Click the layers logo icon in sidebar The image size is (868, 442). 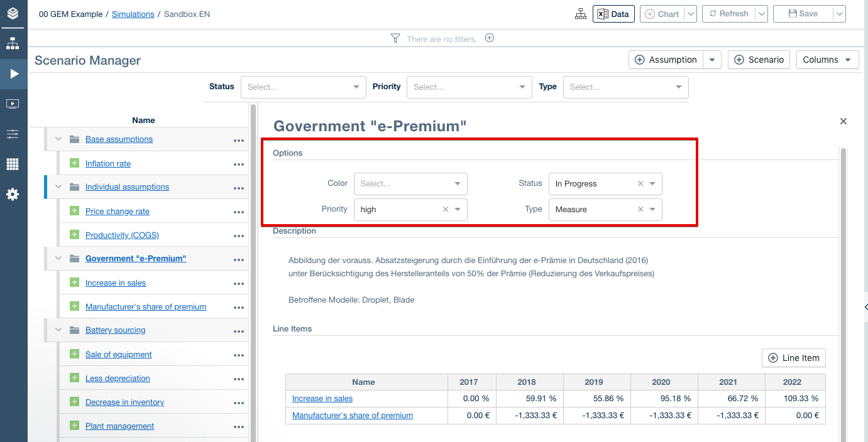[x=13, y=14]
